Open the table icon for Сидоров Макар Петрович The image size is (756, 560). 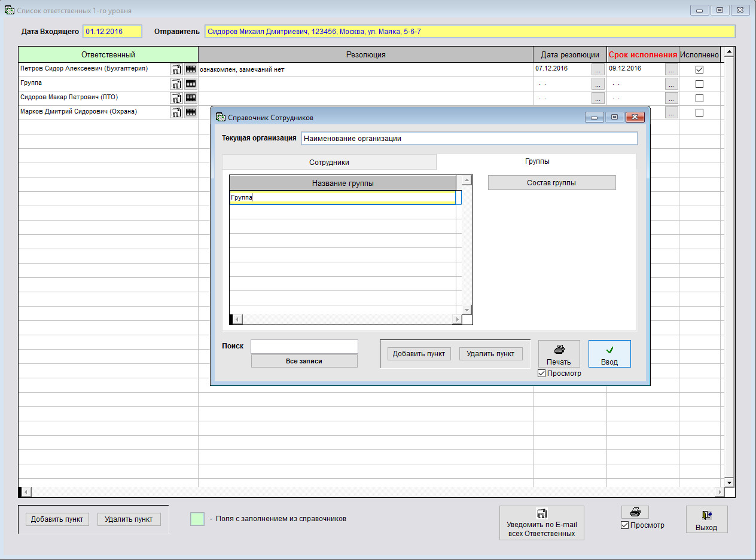pyautogui.click(x=191, y=98)
